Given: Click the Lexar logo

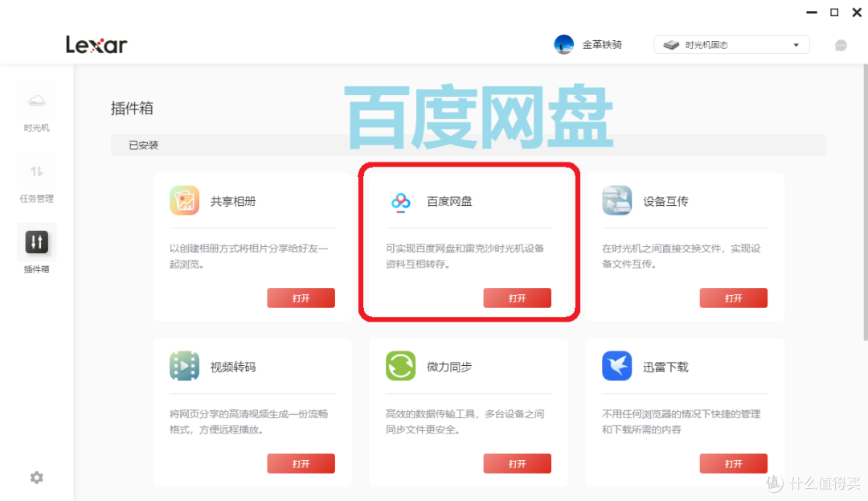Looking at the screenshot, I should click(x=97, y=45).
